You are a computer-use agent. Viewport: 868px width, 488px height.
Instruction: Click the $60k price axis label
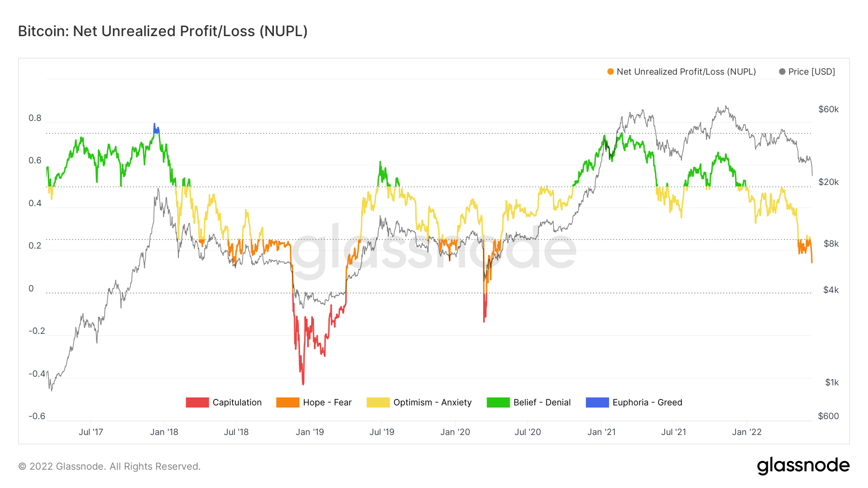coord(828,109)
